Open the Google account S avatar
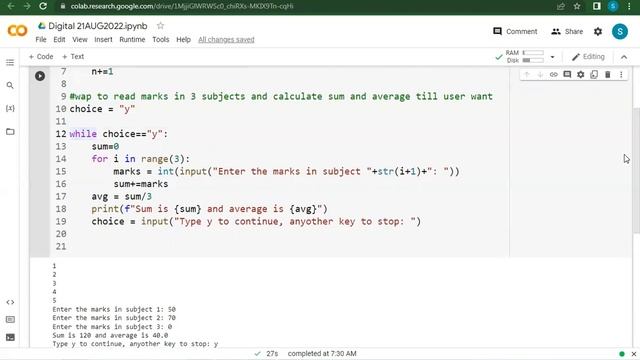Viewport: 640px width, 360px height. point(620,31)
